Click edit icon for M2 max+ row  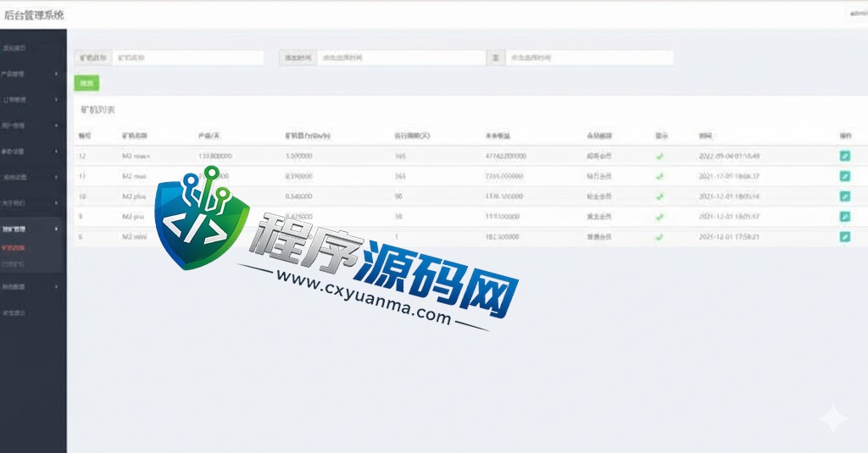[x=845, y=156]
